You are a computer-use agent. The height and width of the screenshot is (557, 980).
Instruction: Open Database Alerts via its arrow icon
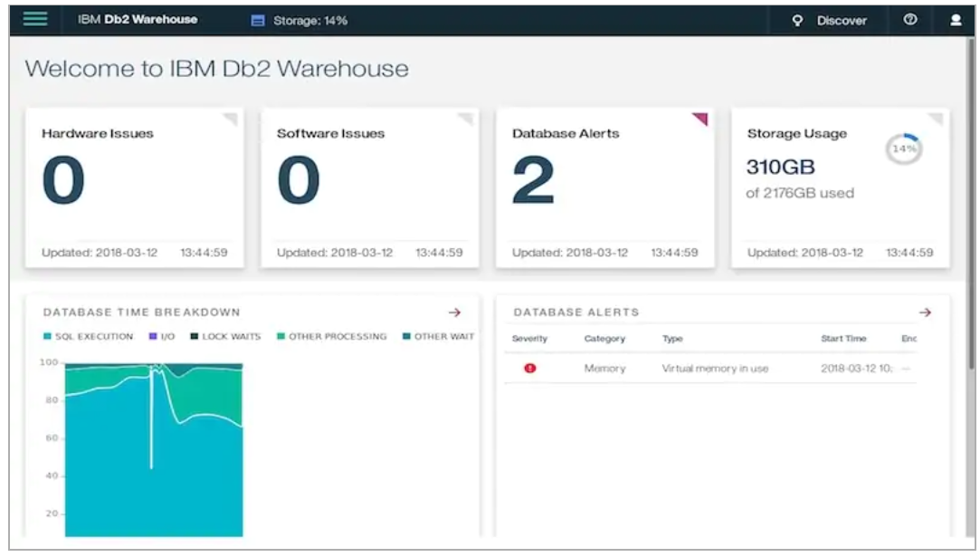tap(926, 312)
